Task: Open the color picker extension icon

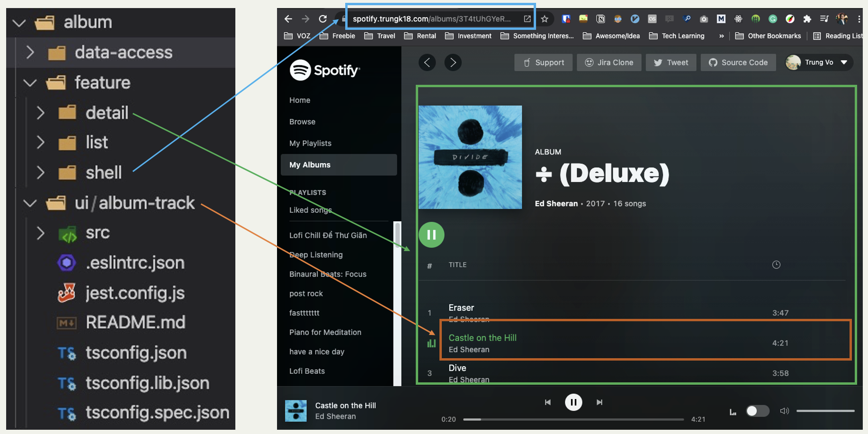Action: tap(790, 19)
